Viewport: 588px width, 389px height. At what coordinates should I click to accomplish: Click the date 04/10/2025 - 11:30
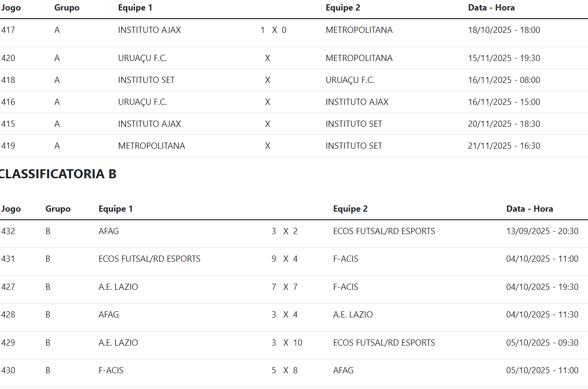542,315
